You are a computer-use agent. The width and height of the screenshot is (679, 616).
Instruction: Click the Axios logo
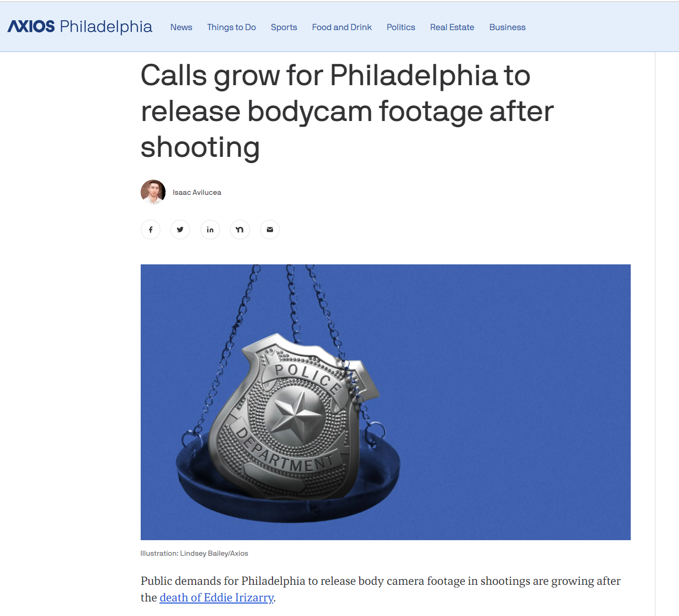tap(31, 26)
